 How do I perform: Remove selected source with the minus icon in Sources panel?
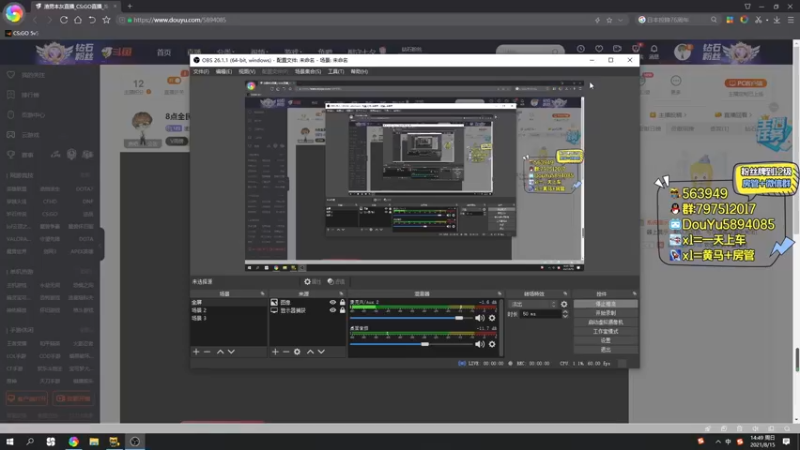point(286,352)
